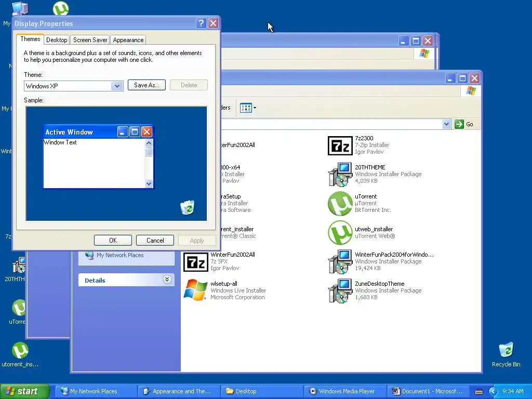Switch to the Appearance tab
532x399 pixels.
pos(128,39)
